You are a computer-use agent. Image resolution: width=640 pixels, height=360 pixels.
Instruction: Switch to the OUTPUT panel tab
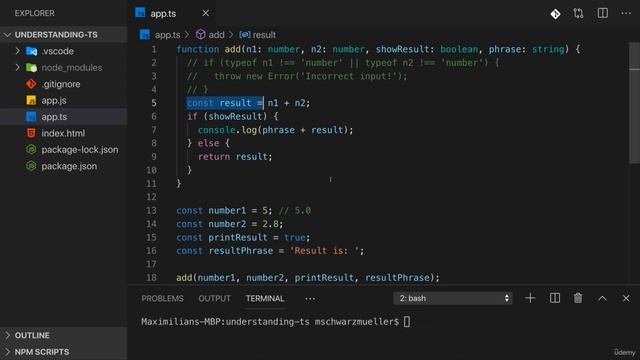point(214,298)
